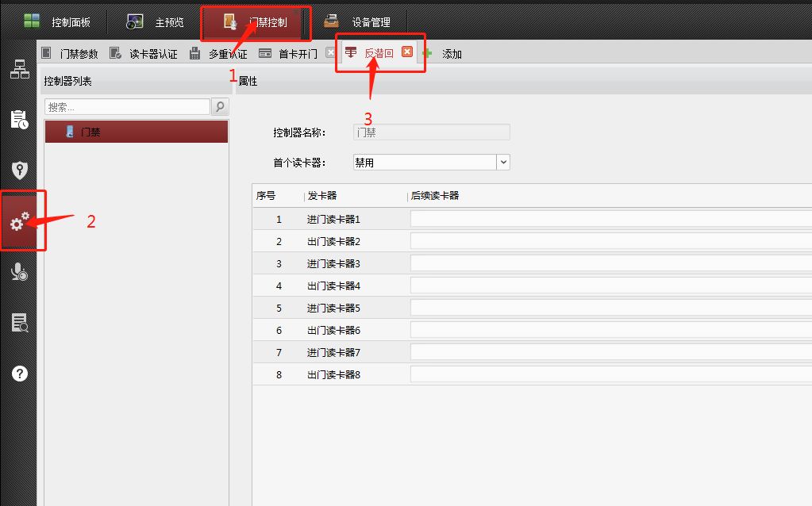Expand the 首个读卡器 dropdown

click(502, 162)
